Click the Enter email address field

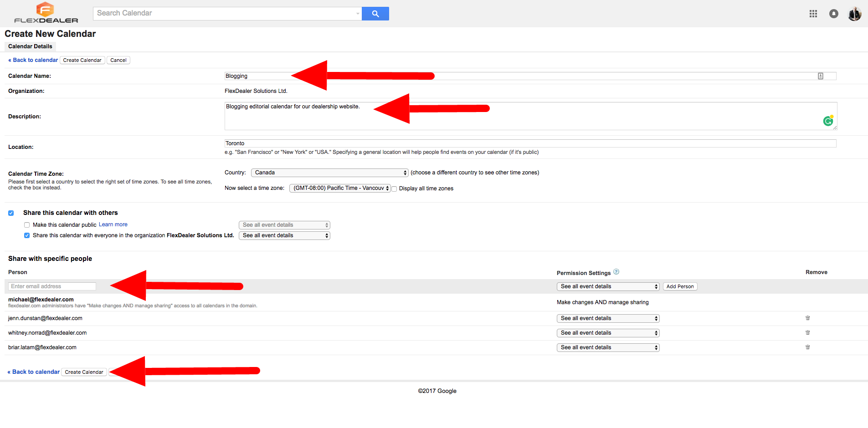pyautogui.click(x=52, y=286)
